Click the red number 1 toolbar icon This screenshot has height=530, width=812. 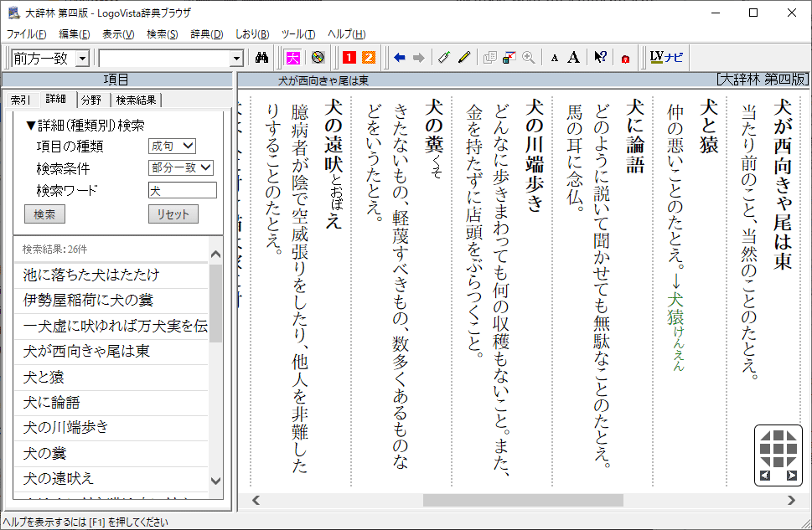coord(349,58)
